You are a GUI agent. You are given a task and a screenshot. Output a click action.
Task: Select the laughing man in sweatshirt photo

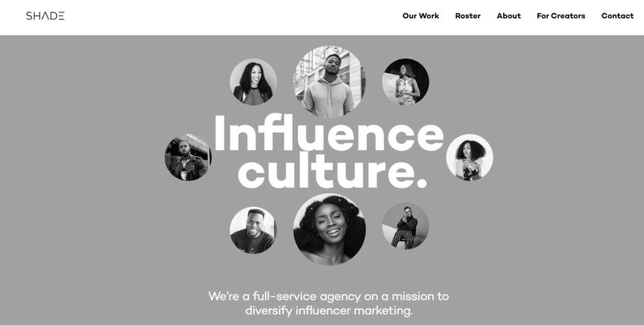point(253,230)
